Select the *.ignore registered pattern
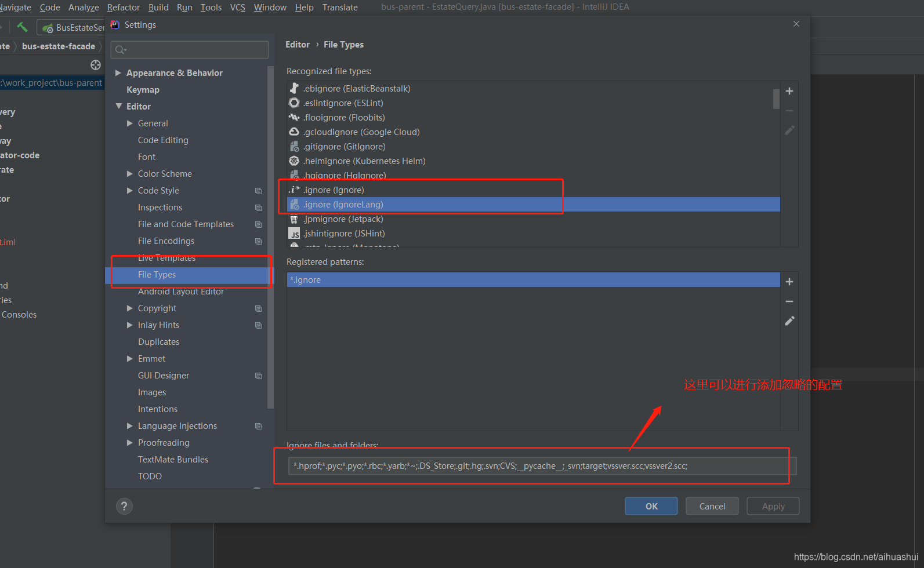Image resolution: width=924 pixels, height=568 pixels. click(x=533, y=279)
